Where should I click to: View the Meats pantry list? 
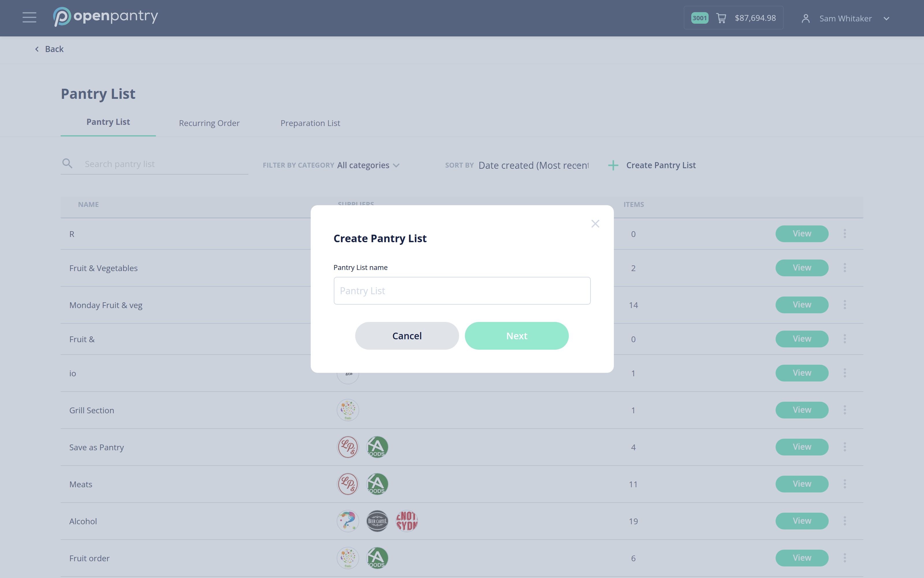[x=802, y=484]
